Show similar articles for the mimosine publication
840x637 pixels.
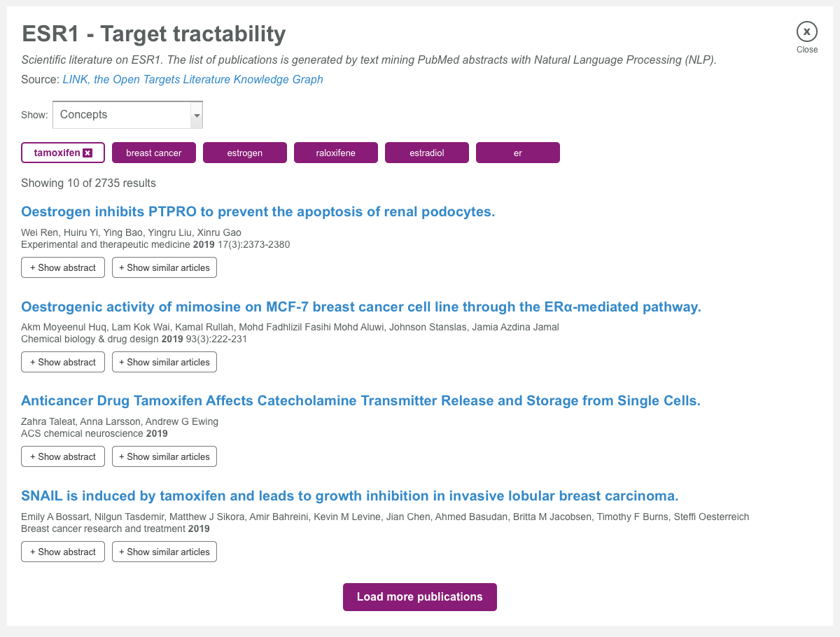(164, 362)
